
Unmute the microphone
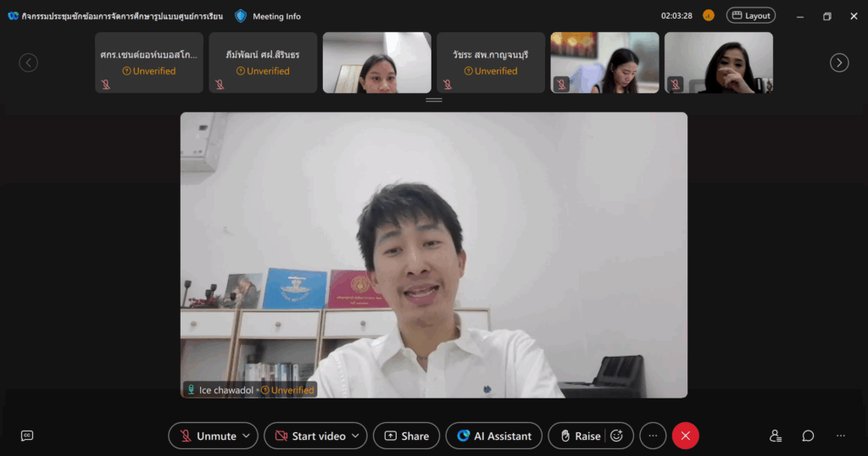[x=206, y=436]
